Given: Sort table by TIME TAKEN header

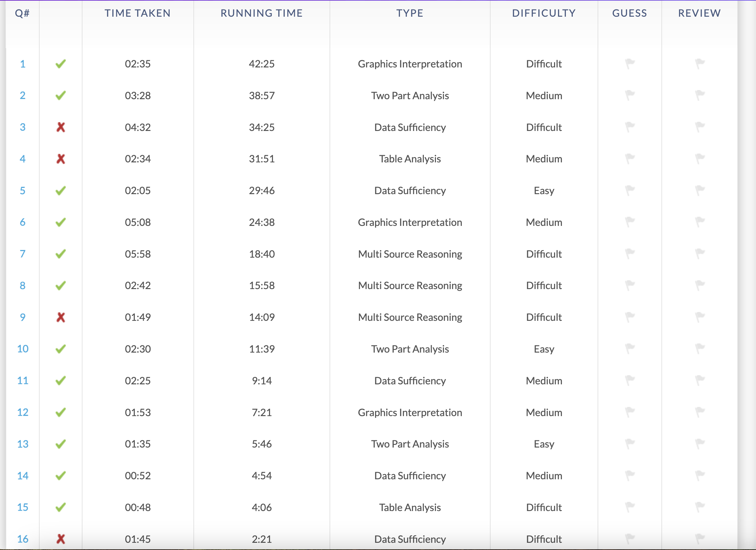Looking at the screenshot, I should [138, 13].
